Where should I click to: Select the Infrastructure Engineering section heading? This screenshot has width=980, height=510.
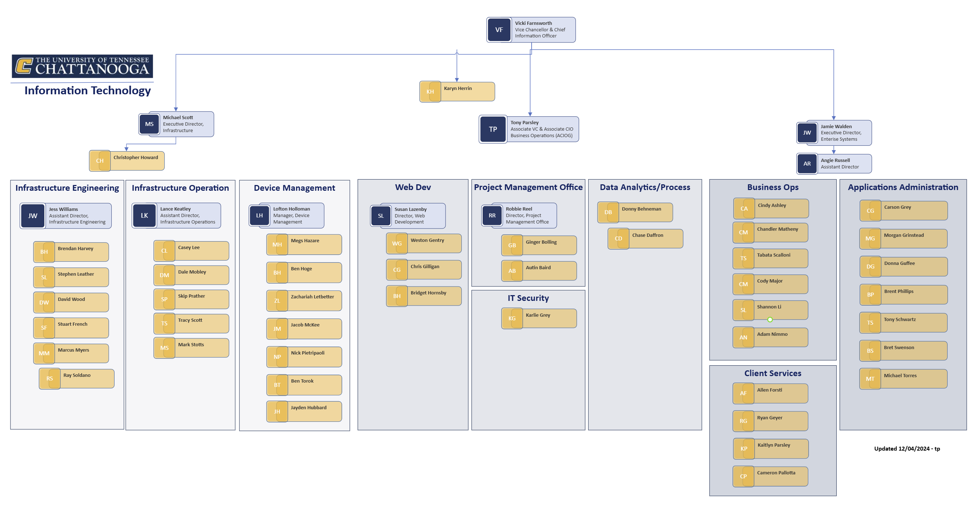pyautogui.click(x=67, y=188)
